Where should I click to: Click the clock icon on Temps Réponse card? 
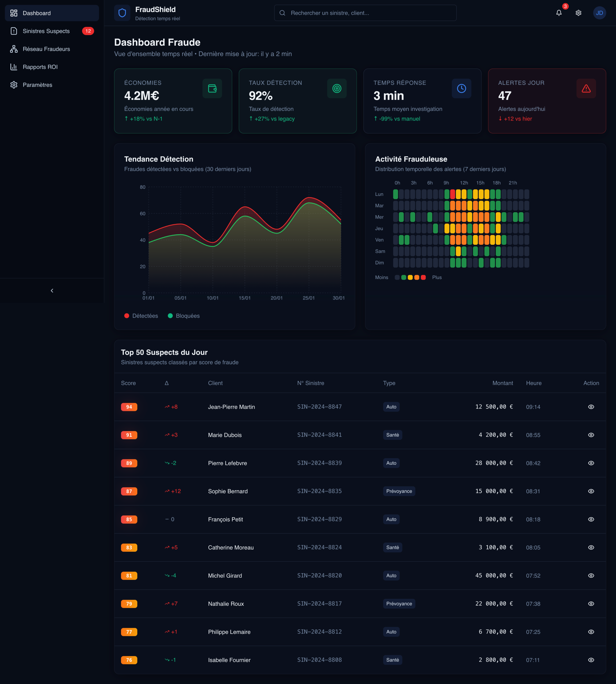click(x=461, y=88)
